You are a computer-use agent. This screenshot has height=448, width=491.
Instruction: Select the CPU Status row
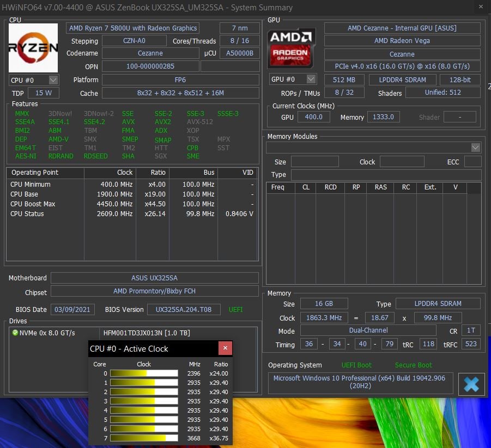click(x=132, y=214)
